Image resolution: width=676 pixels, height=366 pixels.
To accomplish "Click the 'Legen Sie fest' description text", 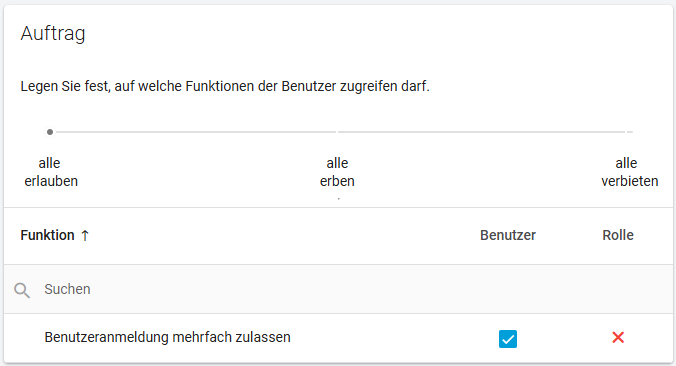I will (225, 86).
